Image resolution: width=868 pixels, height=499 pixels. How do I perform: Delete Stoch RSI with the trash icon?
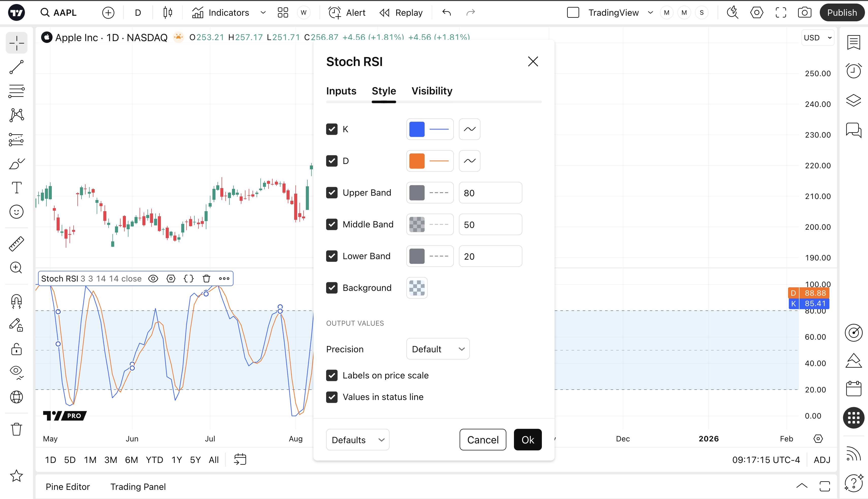coord(206,279)
